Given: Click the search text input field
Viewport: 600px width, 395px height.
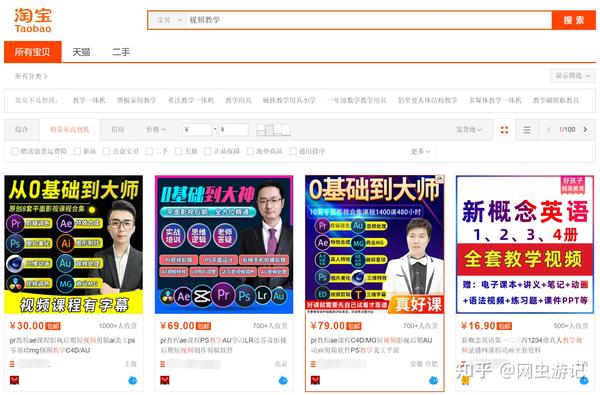Looking at the screenshot, I should point(368,20).
